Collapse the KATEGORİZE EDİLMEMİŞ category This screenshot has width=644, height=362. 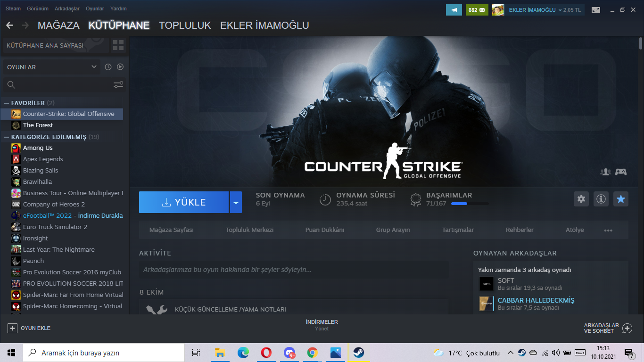click(x=6, y=137)
